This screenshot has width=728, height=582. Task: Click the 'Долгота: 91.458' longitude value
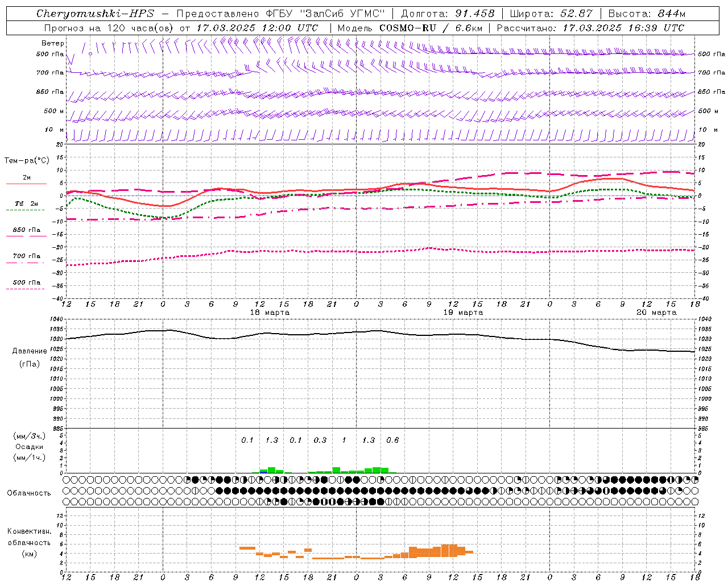448,14
